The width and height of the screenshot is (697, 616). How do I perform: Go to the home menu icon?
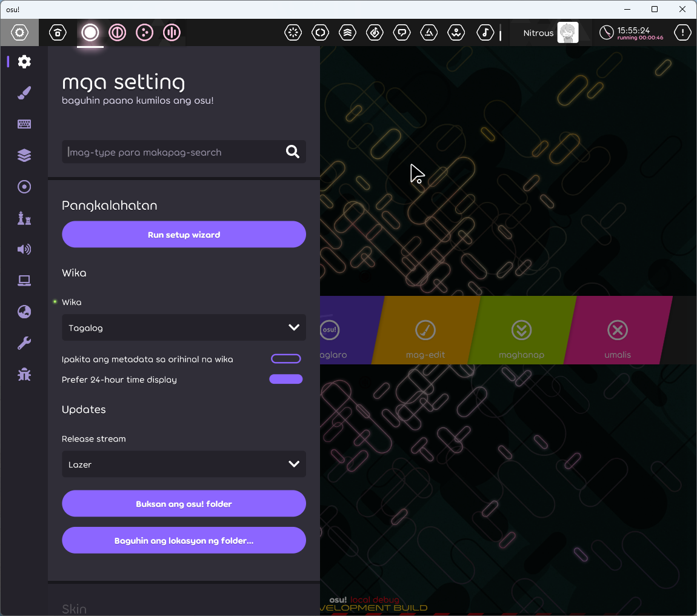pos(58,33)
